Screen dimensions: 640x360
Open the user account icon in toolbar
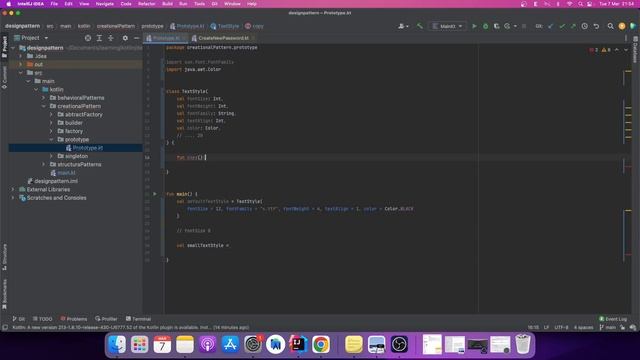402,26
